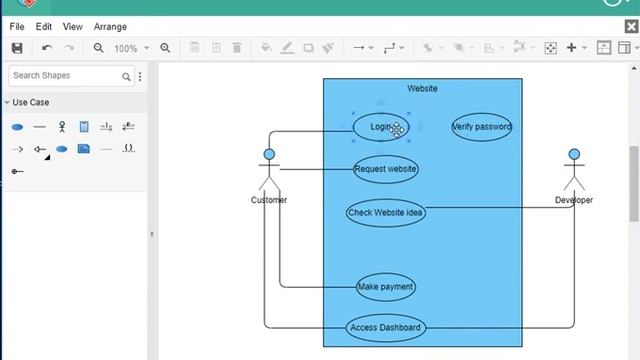Open the Connection arrow style dropdown
Image resolution: width=640 pixels, height=360 pixels.
[x=363, y=48]
